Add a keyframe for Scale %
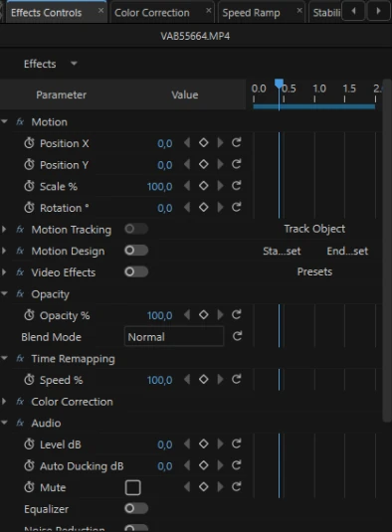 (204, 186)
